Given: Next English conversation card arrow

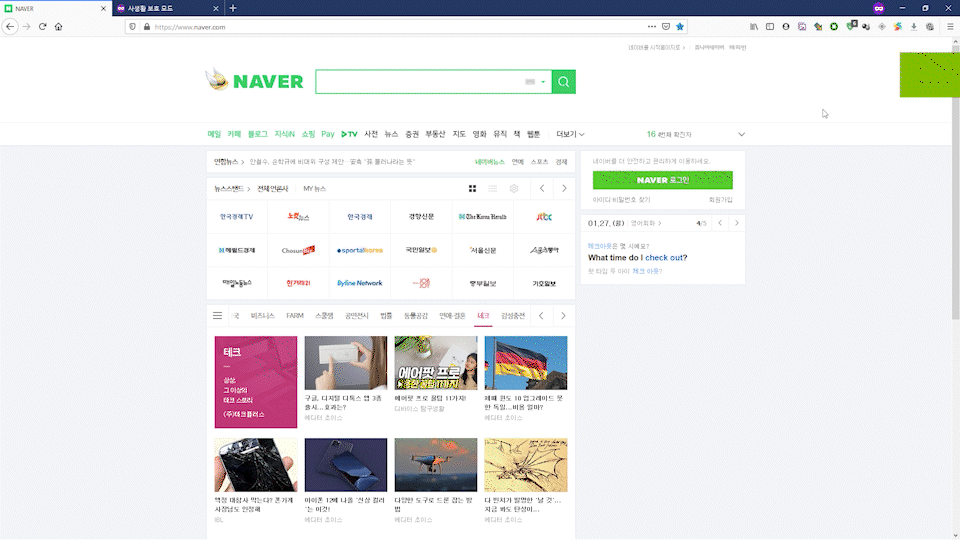Looking at the screenshot, I should pyautogui.click(x=737, y=223).
